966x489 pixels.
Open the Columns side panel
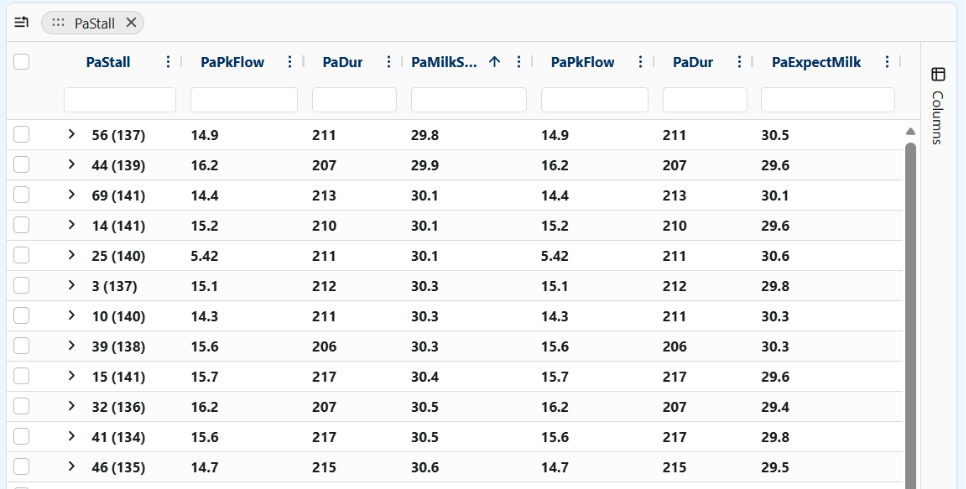[x=938, y=106]
